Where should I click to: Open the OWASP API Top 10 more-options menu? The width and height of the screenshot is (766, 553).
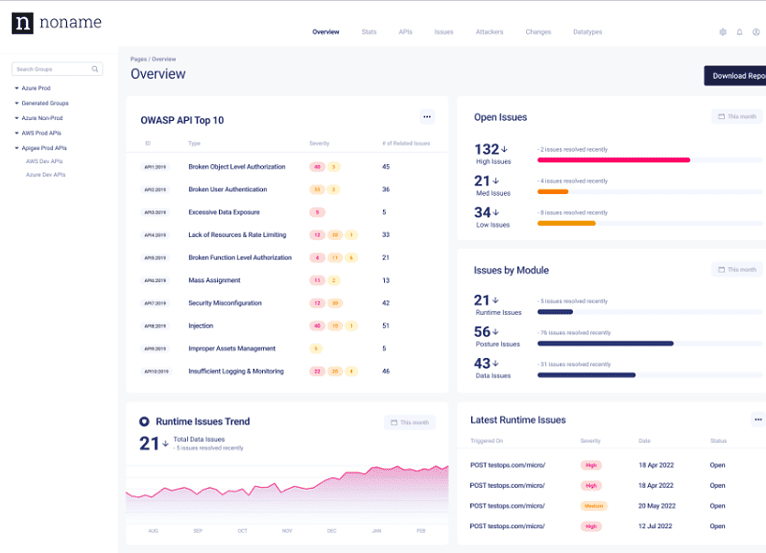click(x=427, y=117)
